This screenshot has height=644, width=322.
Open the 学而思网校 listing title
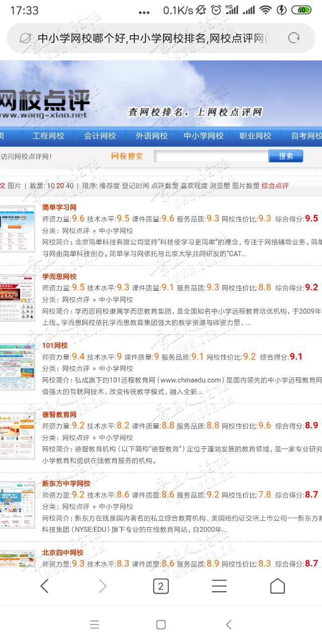pyautogui.click(x=59, y=277)
